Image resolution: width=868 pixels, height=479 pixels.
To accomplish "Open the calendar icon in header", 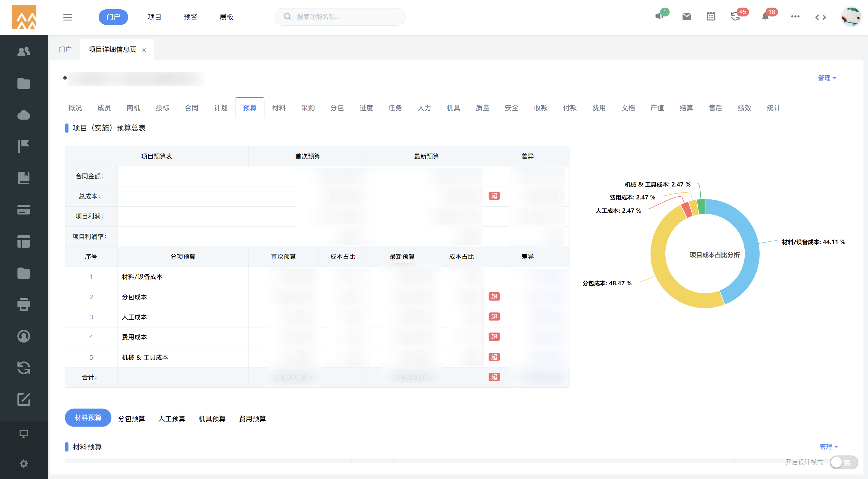I will pos(711,17).
